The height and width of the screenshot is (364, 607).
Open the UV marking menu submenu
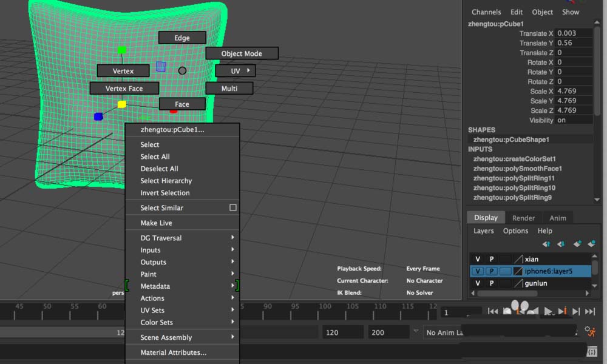pyautogui.click(x=236, y=71)
